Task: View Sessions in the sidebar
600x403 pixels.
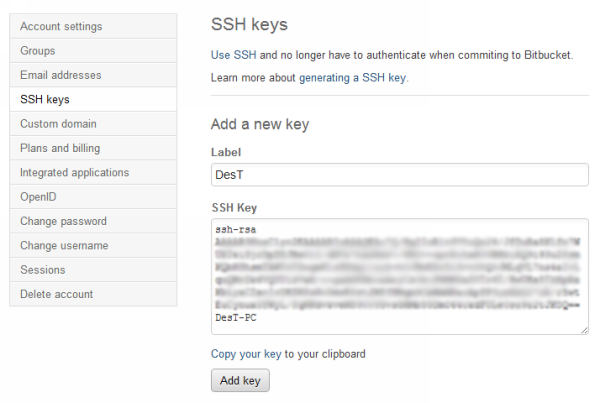Action: (43, 270)
